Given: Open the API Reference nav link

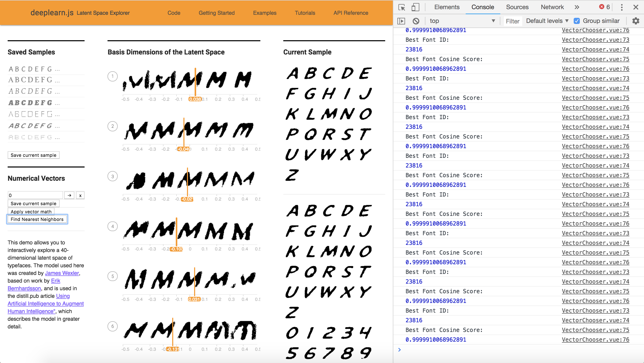Looking at the screenshot, I should [x=351, y=13].
